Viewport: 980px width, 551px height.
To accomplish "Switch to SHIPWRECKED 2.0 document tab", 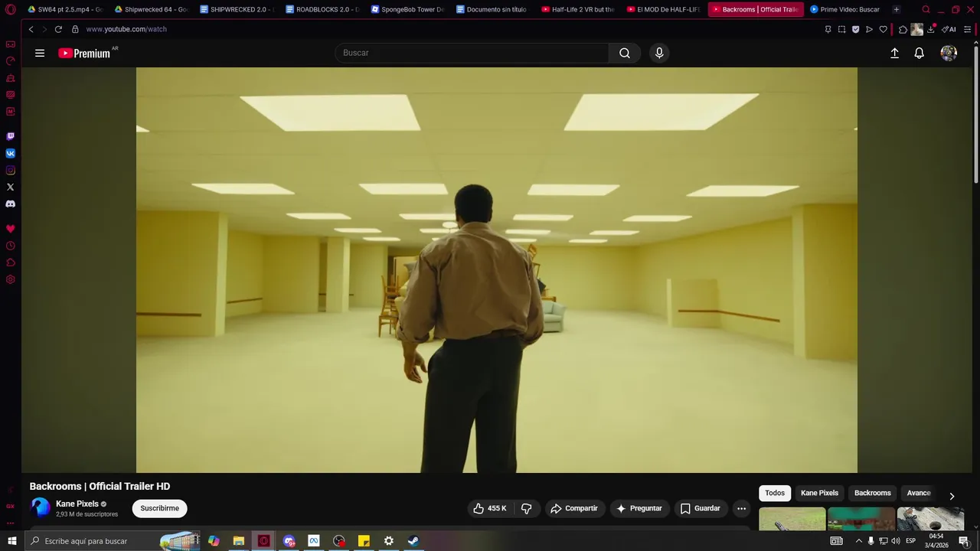I will tap(237, 9).
